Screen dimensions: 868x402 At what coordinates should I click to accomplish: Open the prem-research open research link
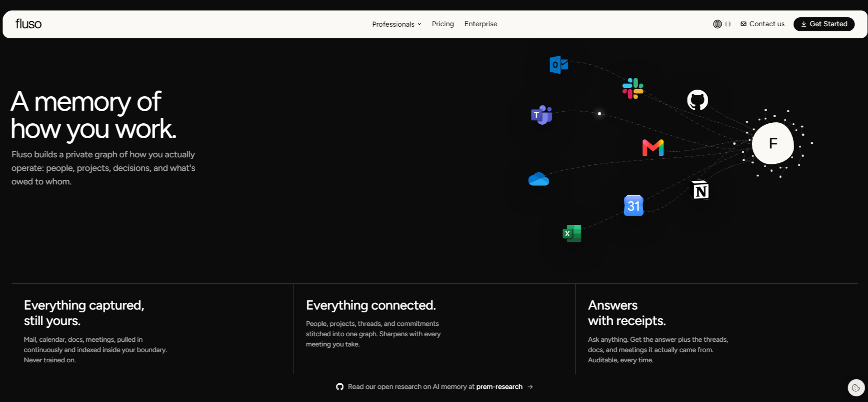(435, 387)
